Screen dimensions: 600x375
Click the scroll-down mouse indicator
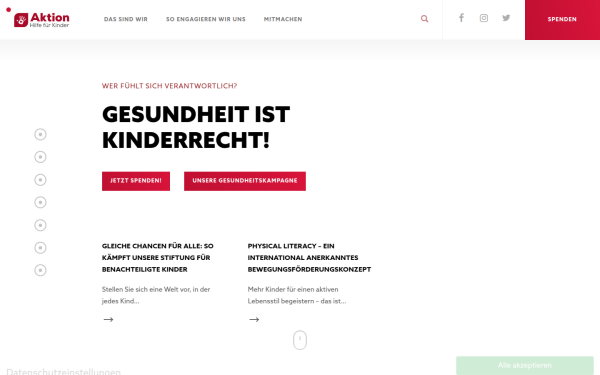click(300, 340)
